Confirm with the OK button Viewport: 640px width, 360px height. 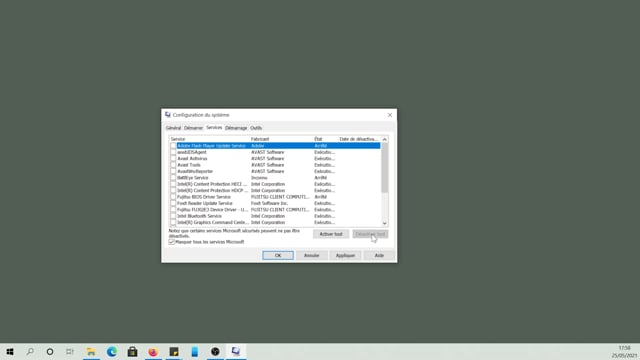(278, 256)
